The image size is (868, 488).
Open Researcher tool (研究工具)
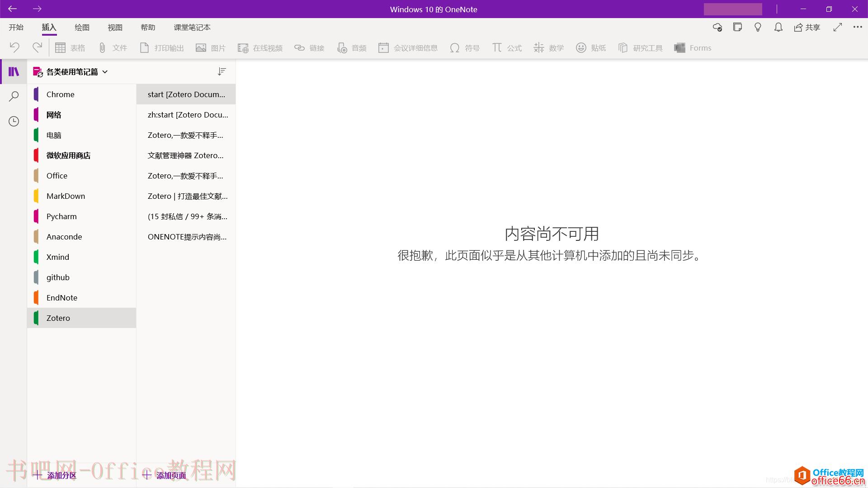click(640, 48)
